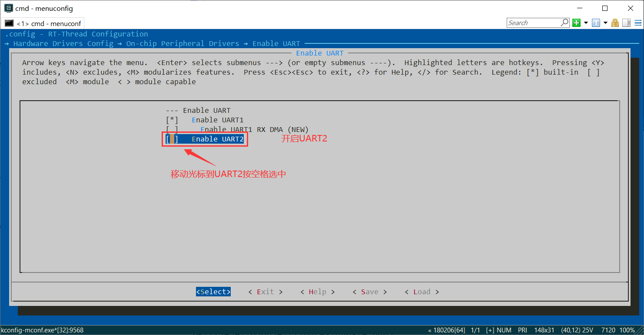
Task: Click the green new console plus icon
Action: (576, 23)
